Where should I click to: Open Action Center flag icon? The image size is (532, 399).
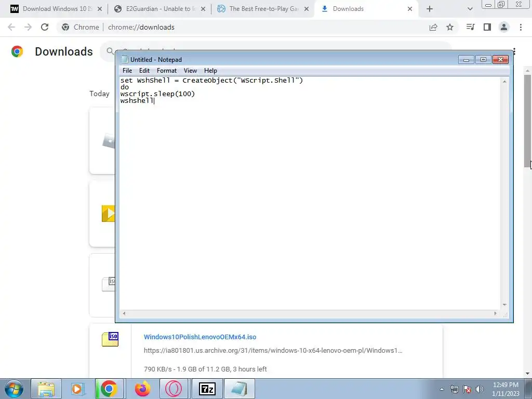pyautogui.click(x=467, y=390)
